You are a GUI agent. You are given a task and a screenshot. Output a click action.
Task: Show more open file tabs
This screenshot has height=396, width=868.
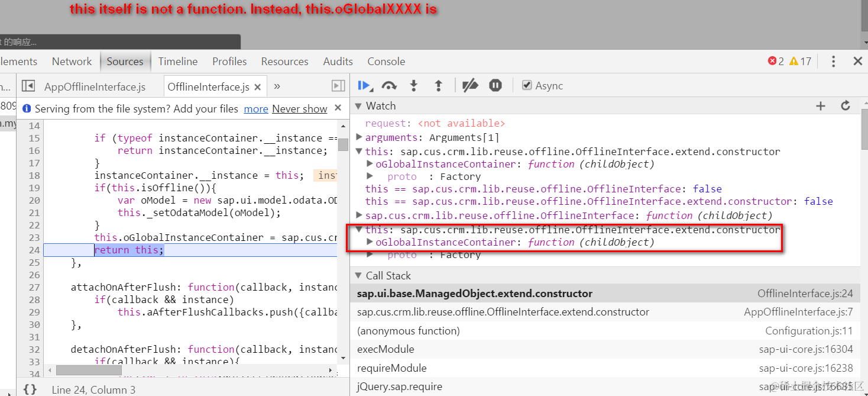coord(277,86)
